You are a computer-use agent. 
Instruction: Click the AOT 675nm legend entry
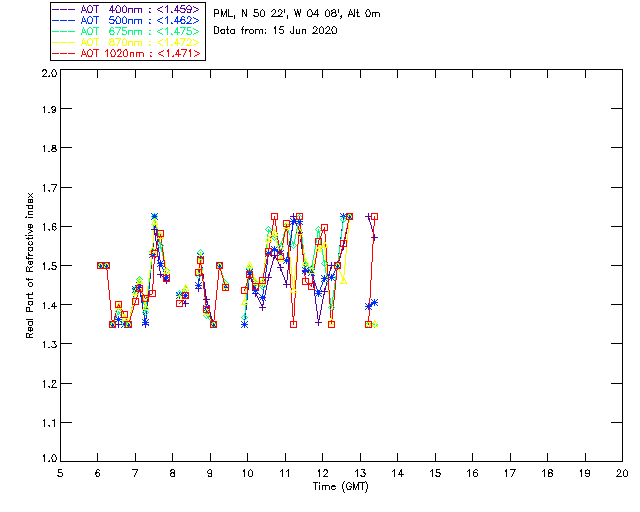click(126, 31)
